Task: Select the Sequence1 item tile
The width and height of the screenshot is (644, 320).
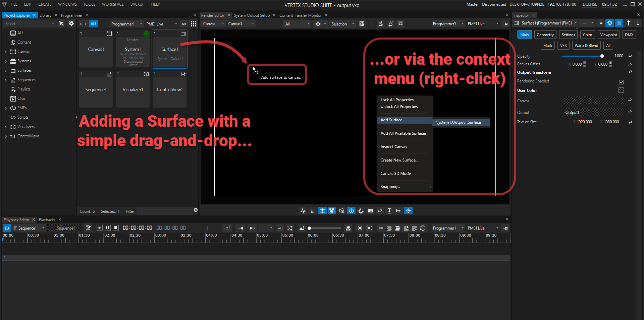Action: point(96,89)
